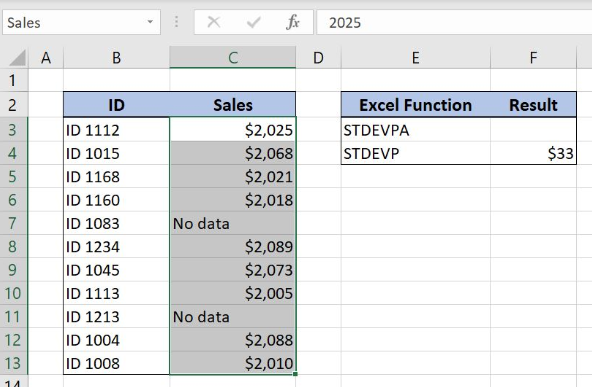Select cell ID 1234
The height and width of the screenshot is (387, 592).
coord(117,247)
